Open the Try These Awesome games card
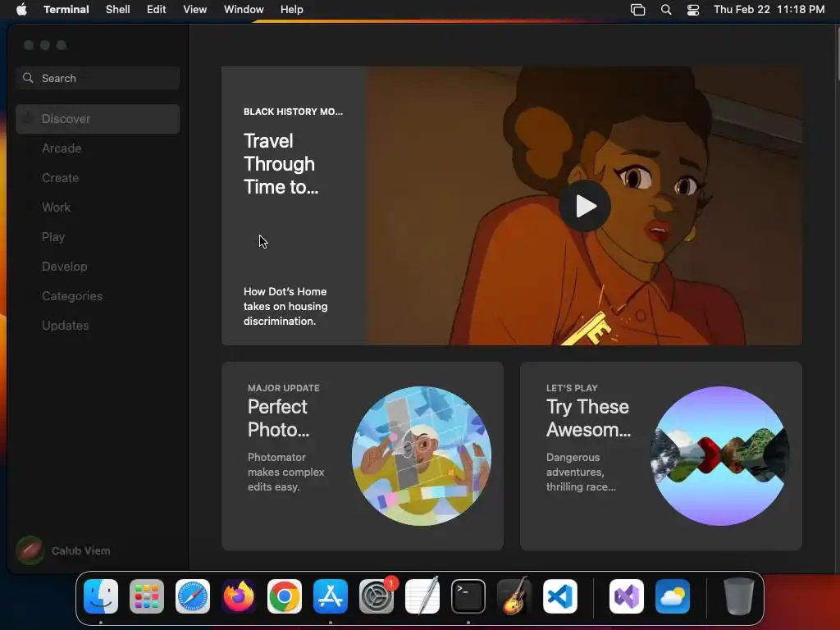Screen dimensions: 840x630 pyautogui.click(x=660, y=456)
